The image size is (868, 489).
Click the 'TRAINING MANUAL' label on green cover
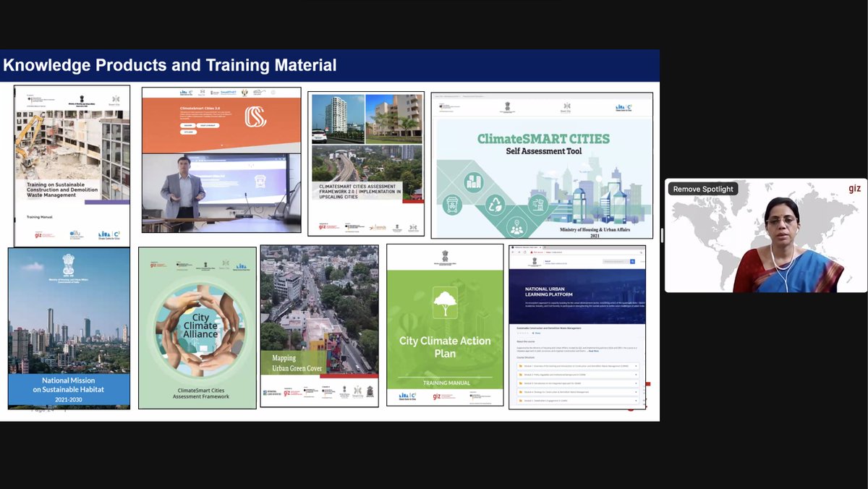coord(446,383)
